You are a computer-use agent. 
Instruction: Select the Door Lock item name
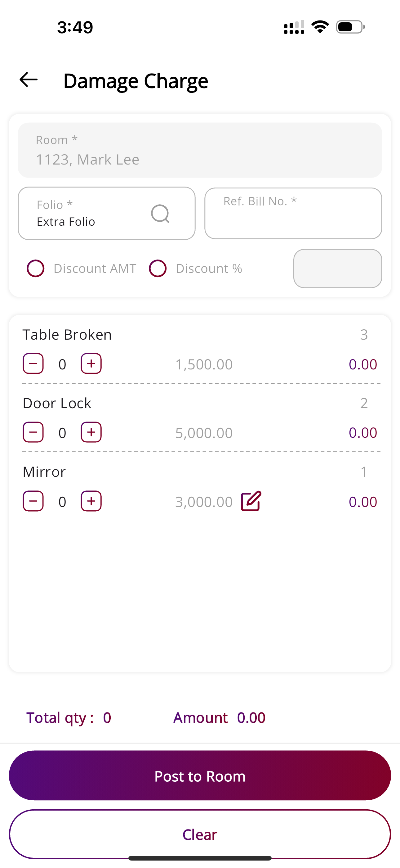click(x=57, y=403)
